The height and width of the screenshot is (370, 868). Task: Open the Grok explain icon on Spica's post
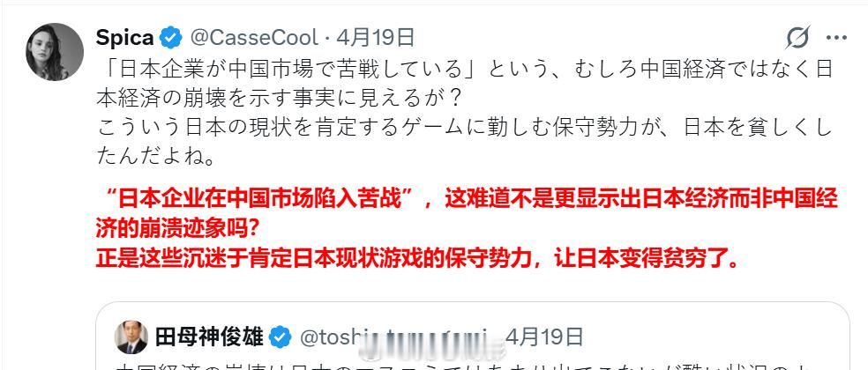click(x=798, y=38)
